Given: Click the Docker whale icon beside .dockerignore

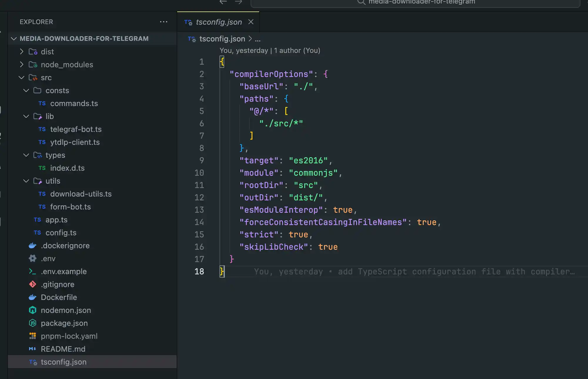Looking at the screenshot, I should pyautogui.click(x=33, y=246).
